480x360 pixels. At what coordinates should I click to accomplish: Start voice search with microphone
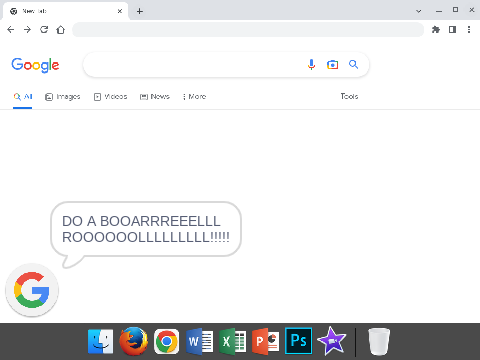point(311,64)
